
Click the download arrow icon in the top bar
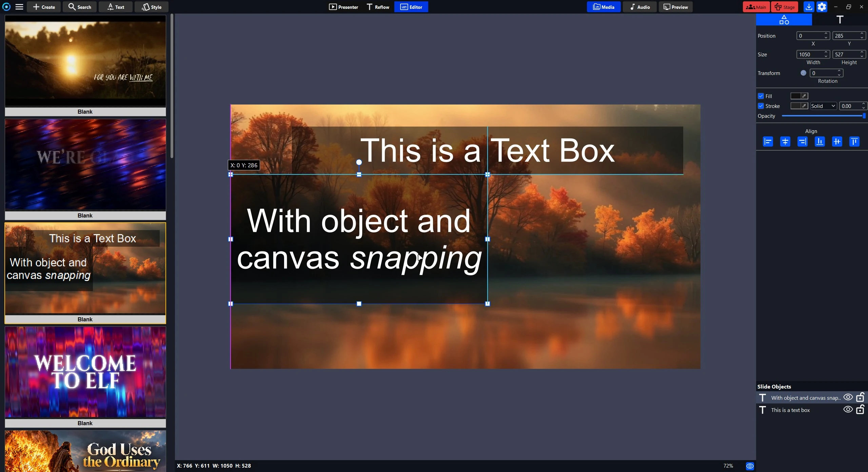pyautogui.click(x=809, y=7)
